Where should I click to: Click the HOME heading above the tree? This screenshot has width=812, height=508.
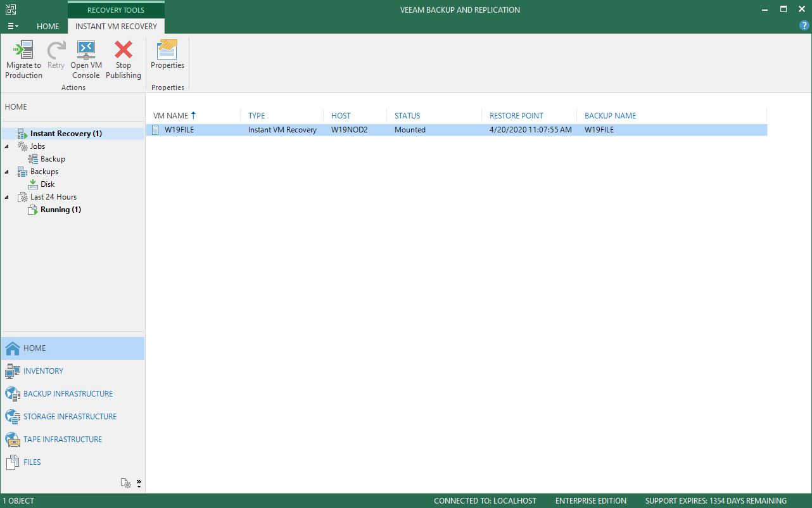coord(16,107)
